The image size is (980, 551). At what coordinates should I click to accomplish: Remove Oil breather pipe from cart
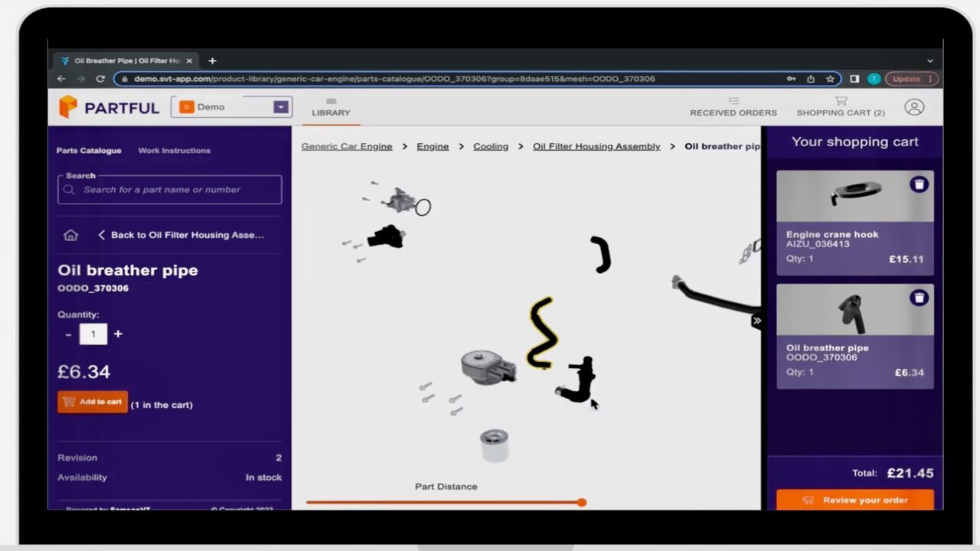pos(918,298)
